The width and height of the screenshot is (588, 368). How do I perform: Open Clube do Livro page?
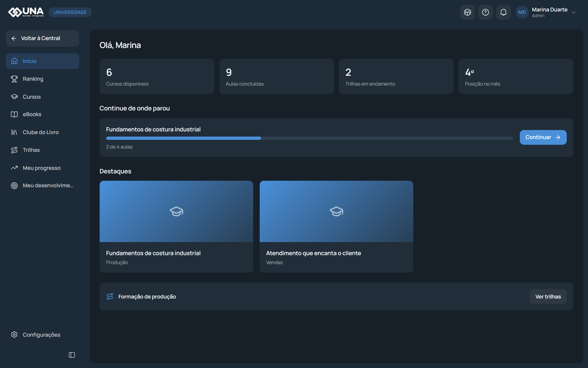[x=42, y=132]
